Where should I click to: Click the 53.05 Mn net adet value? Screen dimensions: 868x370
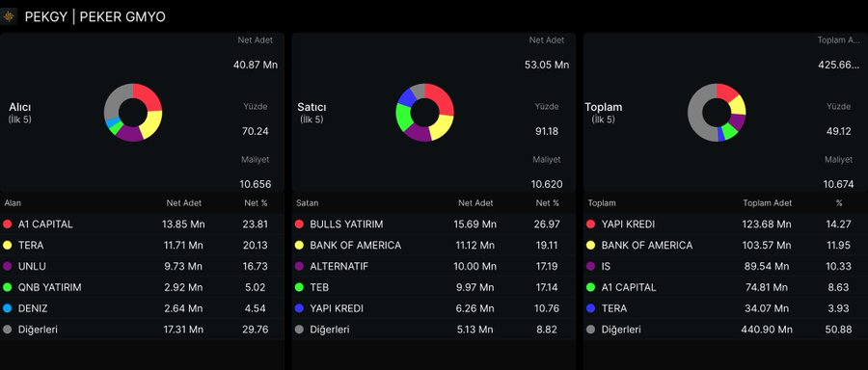[x=547, y=66]
